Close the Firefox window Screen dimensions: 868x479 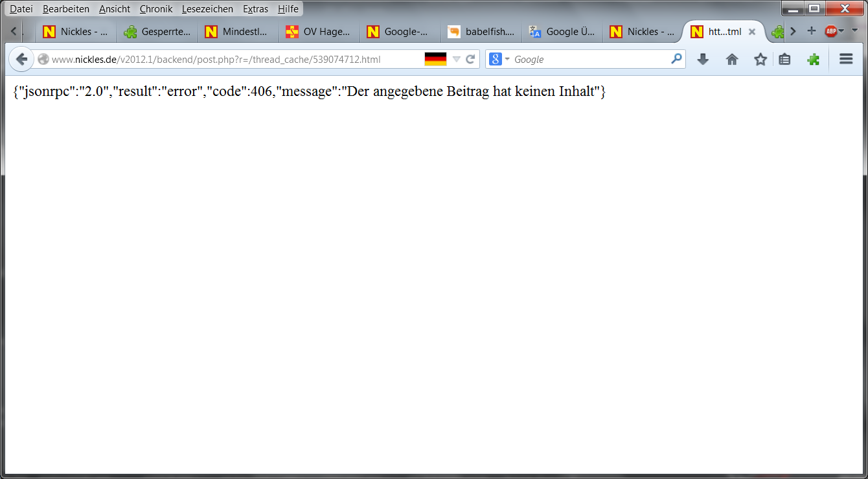click(845, 8)
